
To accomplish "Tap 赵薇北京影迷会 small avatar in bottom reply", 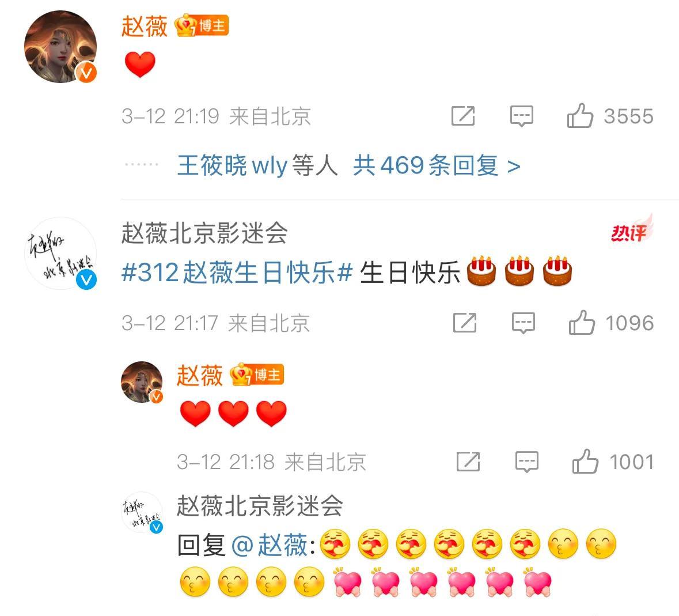I will click(x=142, y=512).
